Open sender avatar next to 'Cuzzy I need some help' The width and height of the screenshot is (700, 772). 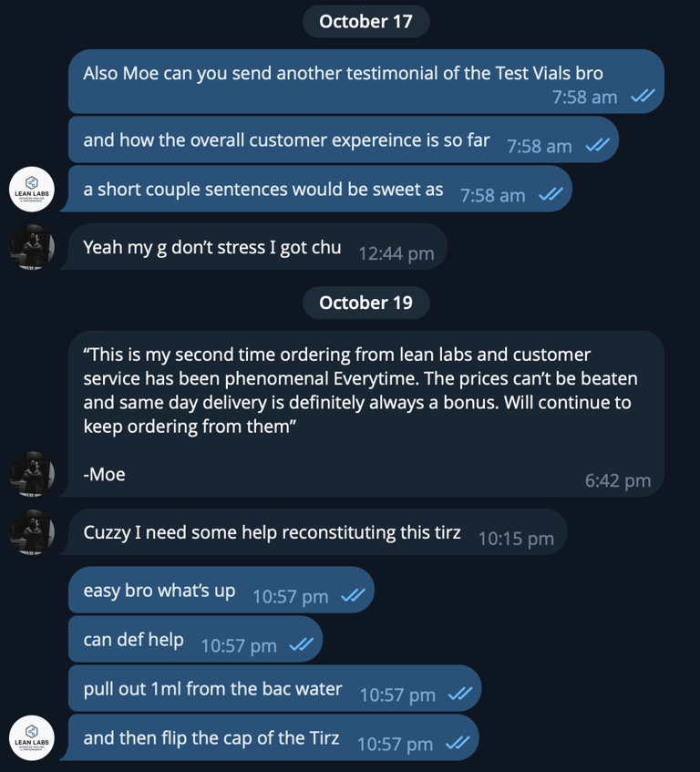point(32,531)
